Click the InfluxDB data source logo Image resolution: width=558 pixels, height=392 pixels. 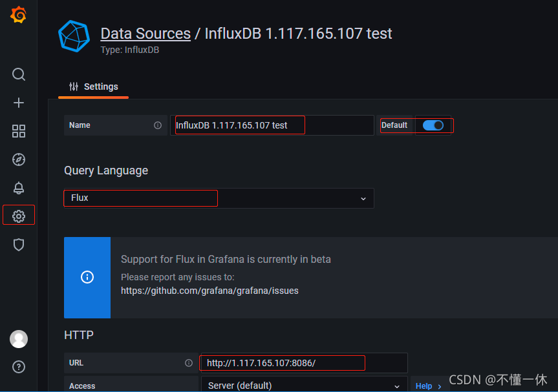(x=74, y=36)
